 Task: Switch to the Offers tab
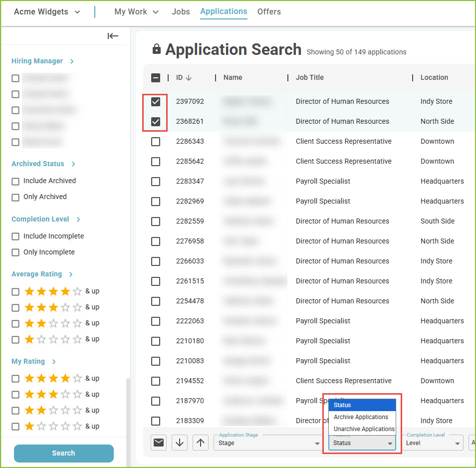click(x=269, y=12)
